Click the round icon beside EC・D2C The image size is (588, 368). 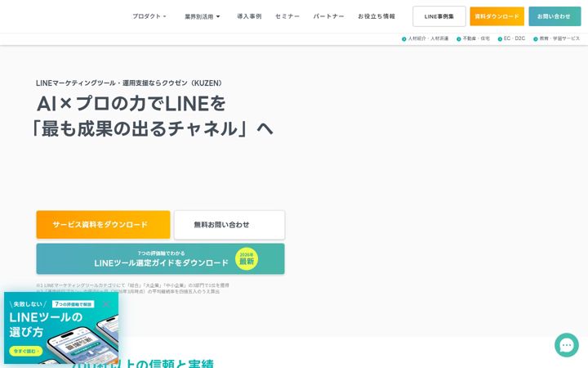(500, 39)
